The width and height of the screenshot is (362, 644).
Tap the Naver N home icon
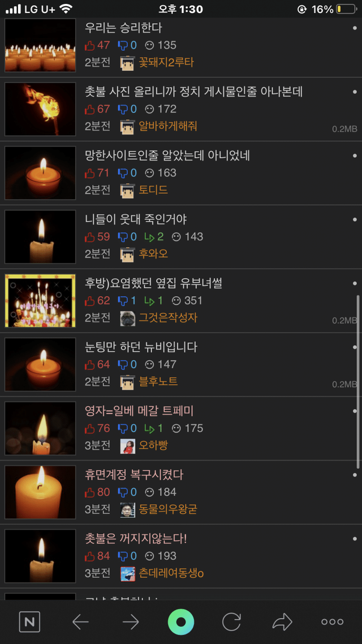pos(29,622)
